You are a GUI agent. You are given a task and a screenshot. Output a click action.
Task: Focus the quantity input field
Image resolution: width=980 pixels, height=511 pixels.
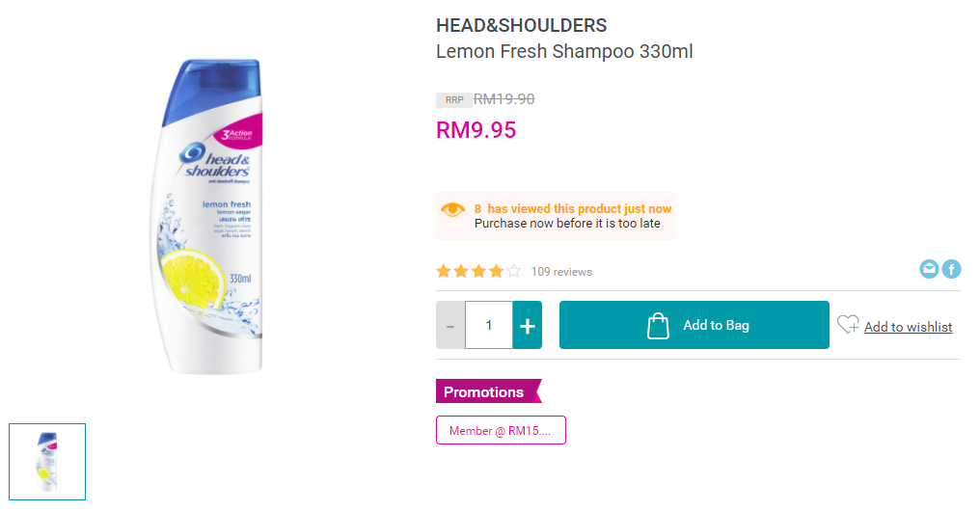coord(488,326)
